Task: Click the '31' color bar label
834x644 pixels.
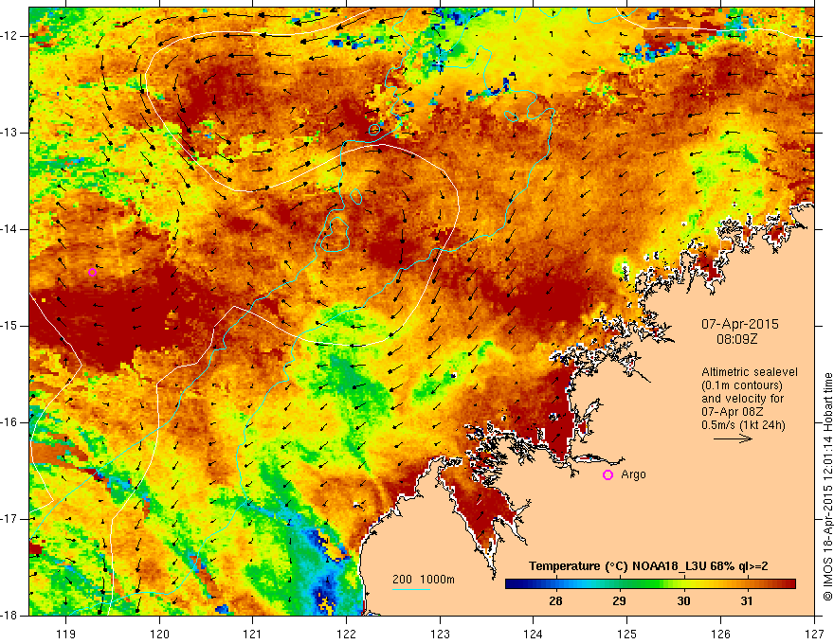Action: (x=747, y=601)
